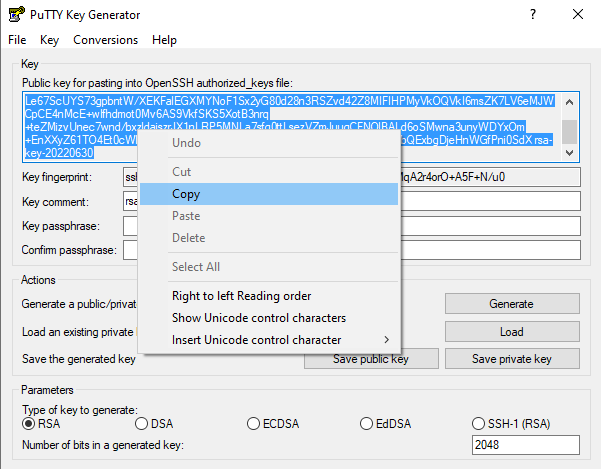Click the PuTTY Key Generator title icon
The width and height of the screenshot is (601, 469).
pyautogui.click(x=16, y=15)
